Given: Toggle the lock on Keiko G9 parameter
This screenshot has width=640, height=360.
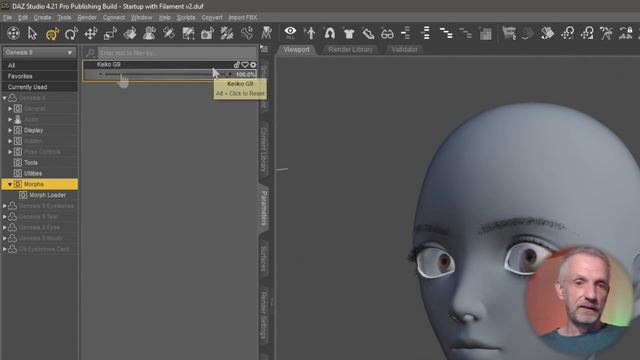Looking at the screenshot, I should click(237, 64).
